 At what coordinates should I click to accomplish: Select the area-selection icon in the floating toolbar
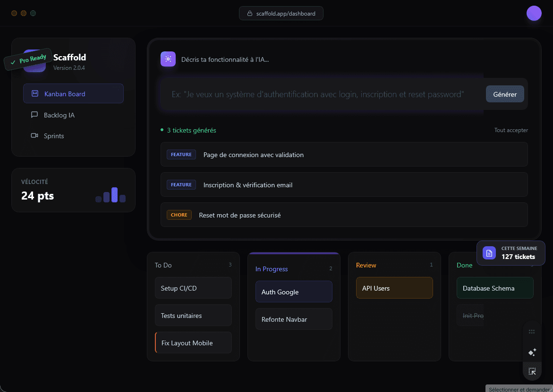[532, 371]
